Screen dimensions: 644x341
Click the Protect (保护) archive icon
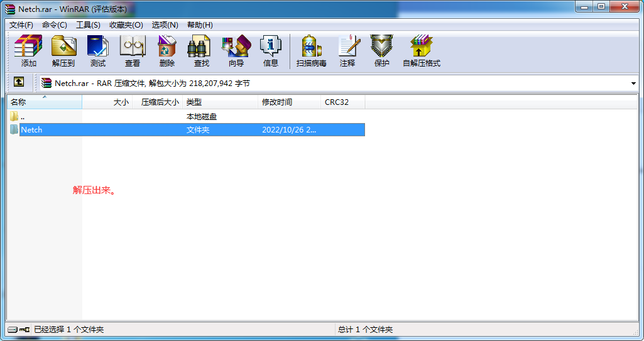tap(381, 51)
